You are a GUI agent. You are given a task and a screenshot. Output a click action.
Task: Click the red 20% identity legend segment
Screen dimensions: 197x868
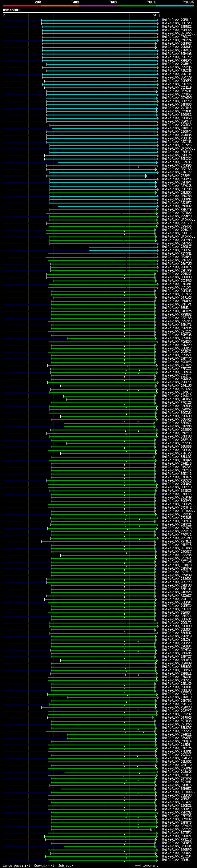click(x=22, y=6)
